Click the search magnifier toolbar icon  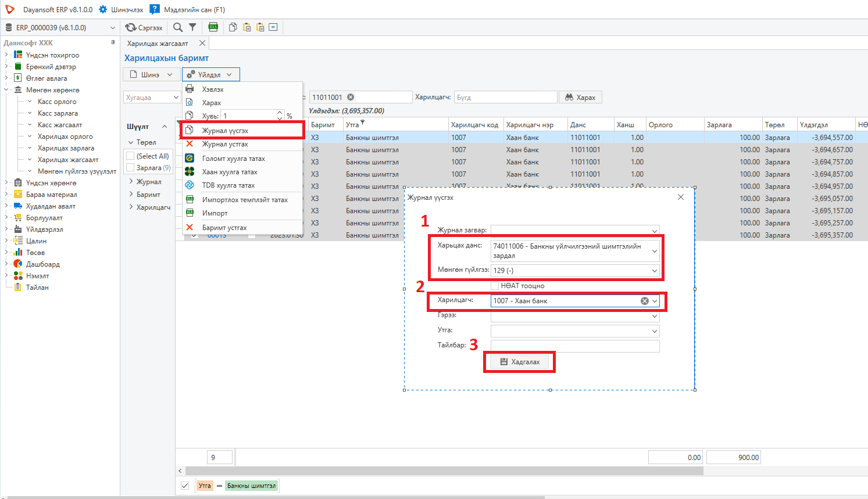point(178,27)
